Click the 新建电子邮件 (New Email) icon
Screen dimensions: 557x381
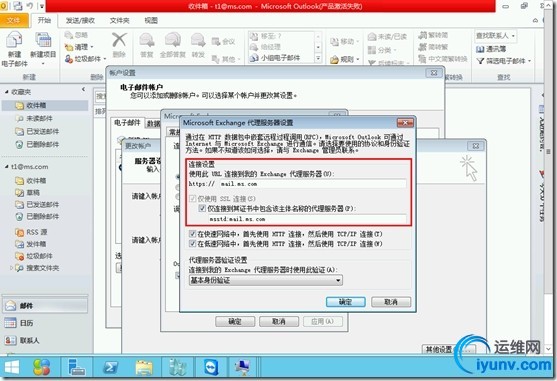pyautogui.click(x=14, y=40)
